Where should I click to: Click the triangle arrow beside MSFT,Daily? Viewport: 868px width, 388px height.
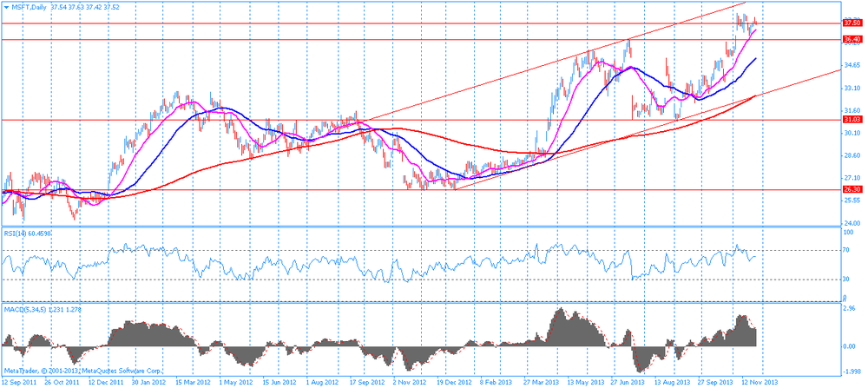coord(5,7)
